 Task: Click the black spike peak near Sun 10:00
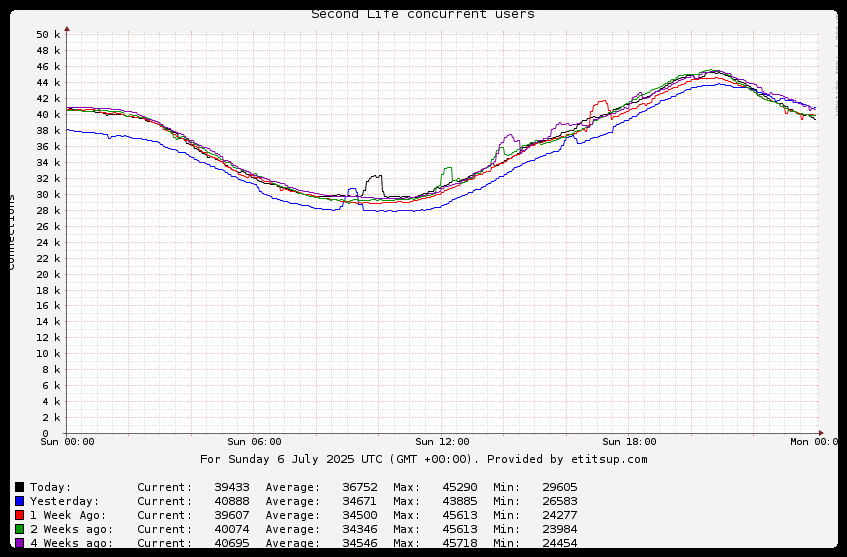376,176
